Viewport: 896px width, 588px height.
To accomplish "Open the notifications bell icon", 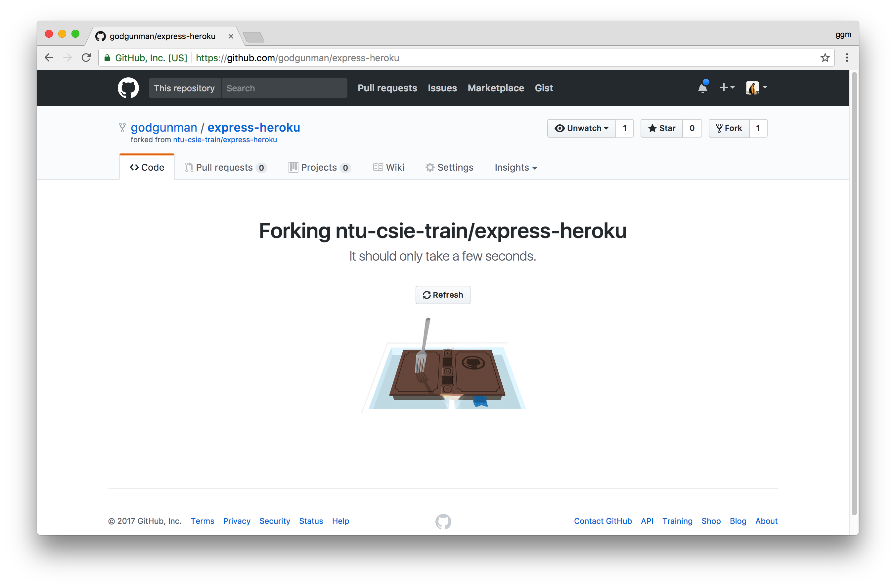I will [702, 87].
